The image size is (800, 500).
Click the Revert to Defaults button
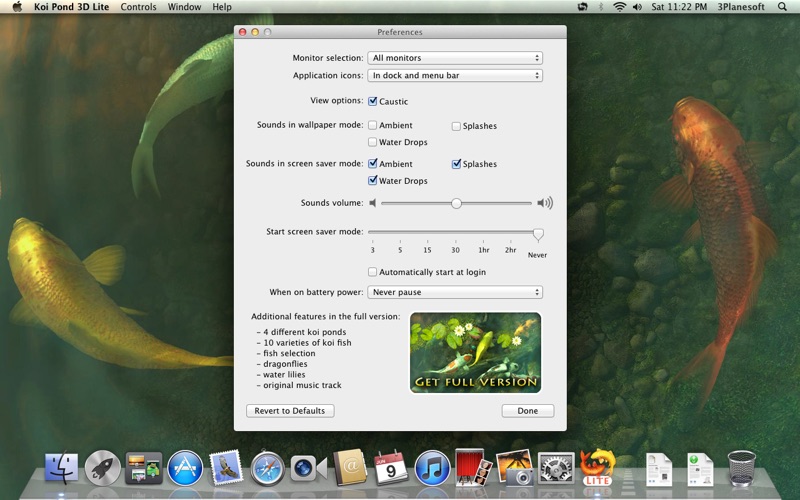[x=290, y=411]
